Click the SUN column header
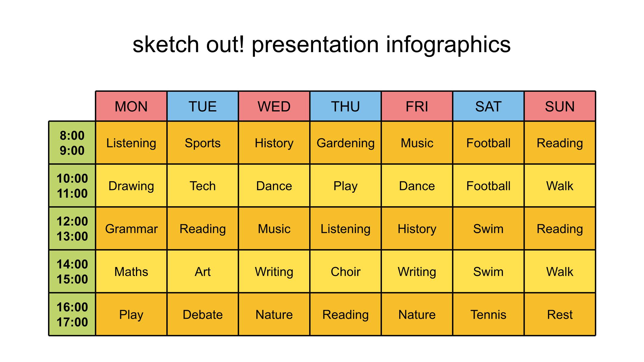644x362 pixels. (x=560, y=106)
